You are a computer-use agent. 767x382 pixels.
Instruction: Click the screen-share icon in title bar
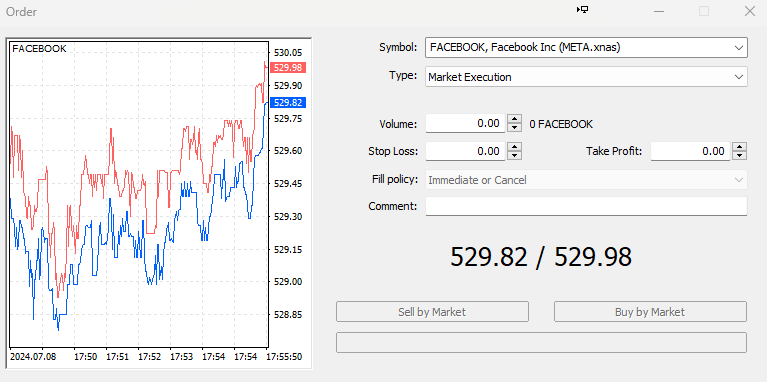(582, 10)
